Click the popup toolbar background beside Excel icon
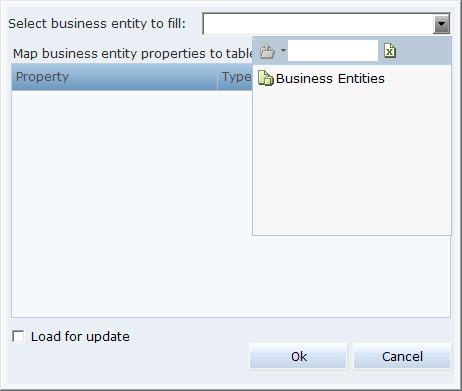Screen dimensions: 462x391 pyautogui.click(x=423, y=51)
